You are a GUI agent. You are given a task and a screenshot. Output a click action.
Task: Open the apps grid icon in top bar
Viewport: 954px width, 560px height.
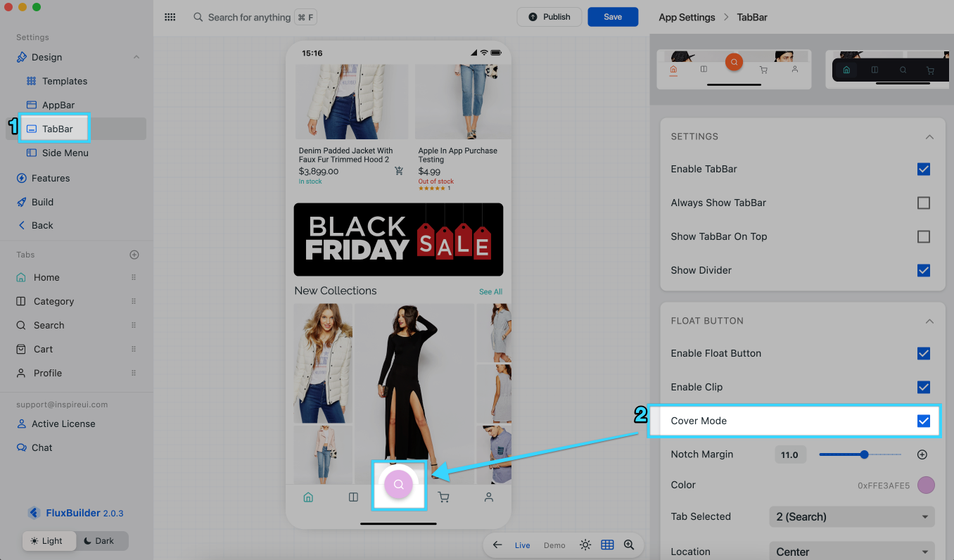tap(170, 17)
